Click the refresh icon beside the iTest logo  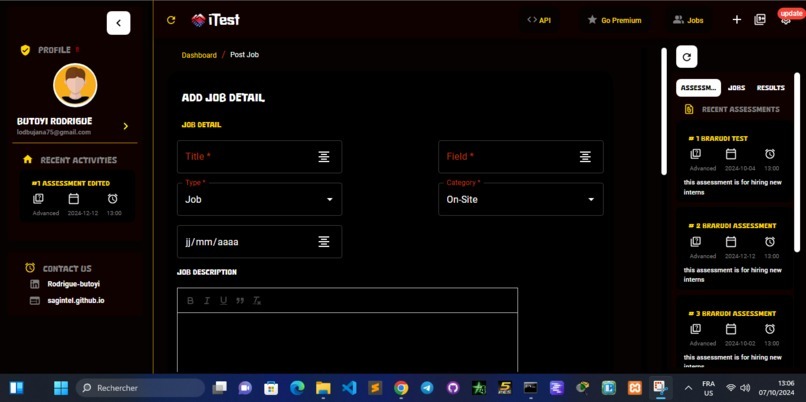(x=171, y=20)
